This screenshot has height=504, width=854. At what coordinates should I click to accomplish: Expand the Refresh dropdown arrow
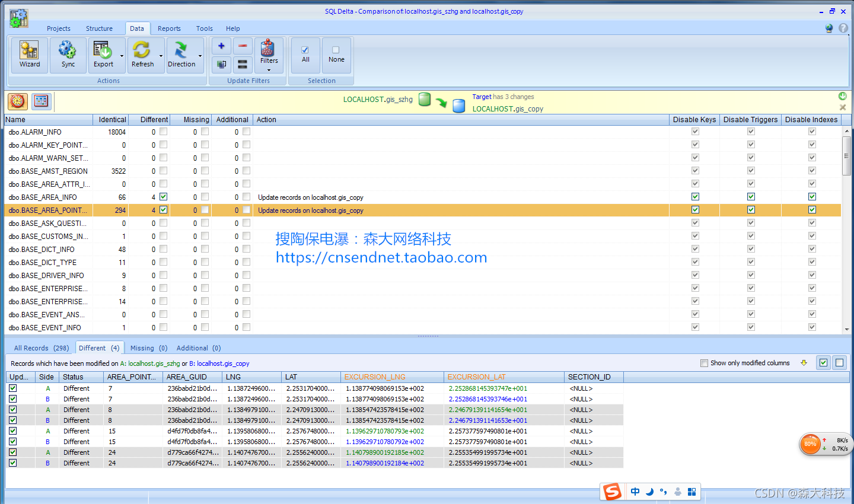(x=161, y=56)
